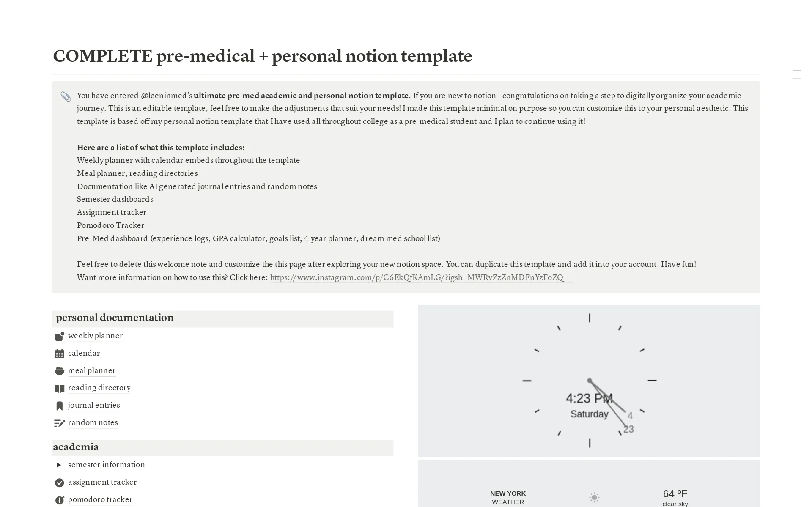The height and width of the screenshot is (507, 812).
Task: Select the academia section tab
Action: pyautogui.click(x=76, y=446)
